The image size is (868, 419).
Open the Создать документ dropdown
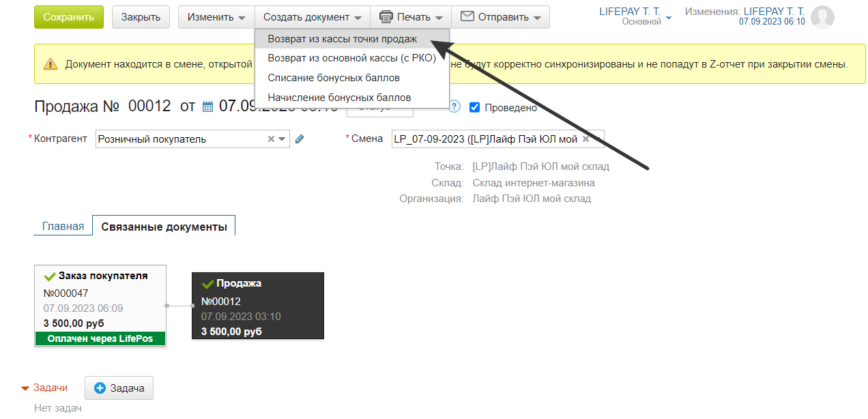tap(313, 17)
